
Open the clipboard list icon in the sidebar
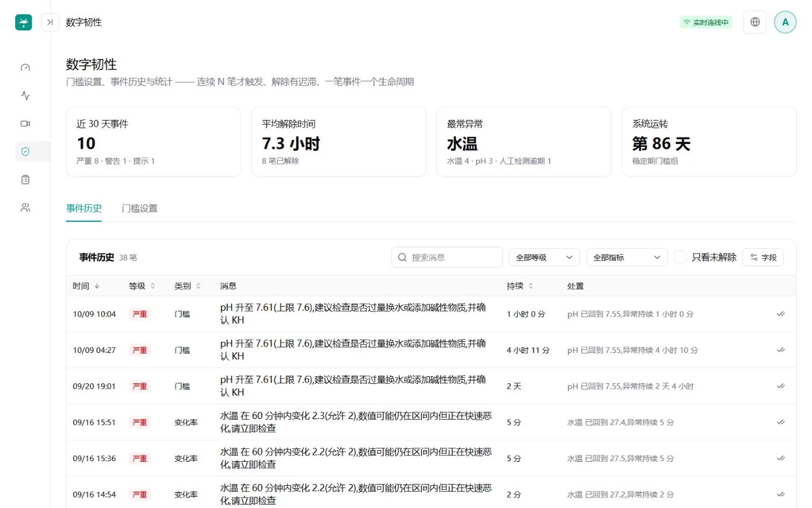tap(25, 180)
